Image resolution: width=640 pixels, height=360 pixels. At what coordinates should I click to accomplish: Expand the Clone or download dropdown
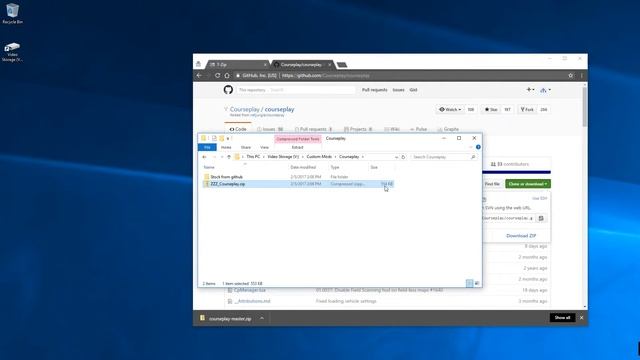point(528,184)
